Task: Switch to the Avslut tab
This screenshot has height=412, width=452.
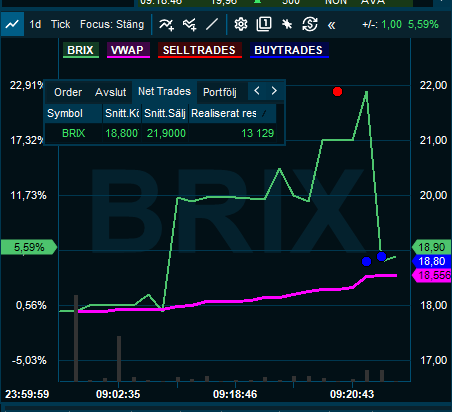Action: tap(111, 92)
